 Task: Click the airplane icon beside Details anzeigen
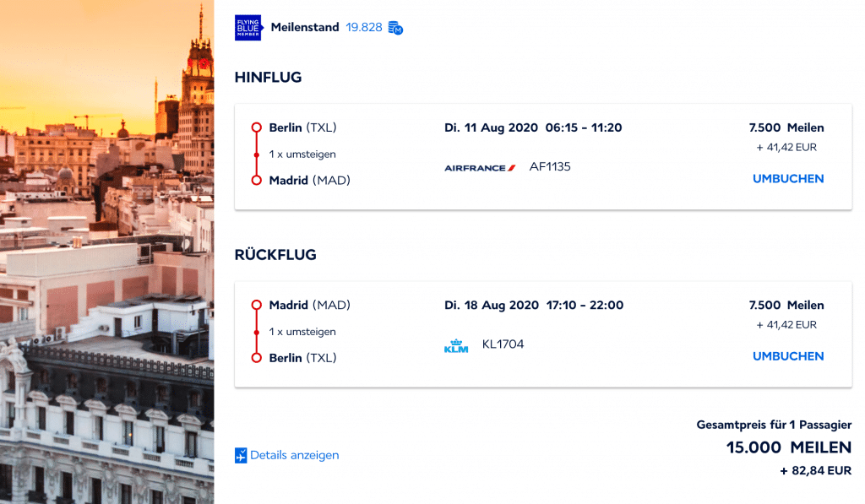[242, 456]
